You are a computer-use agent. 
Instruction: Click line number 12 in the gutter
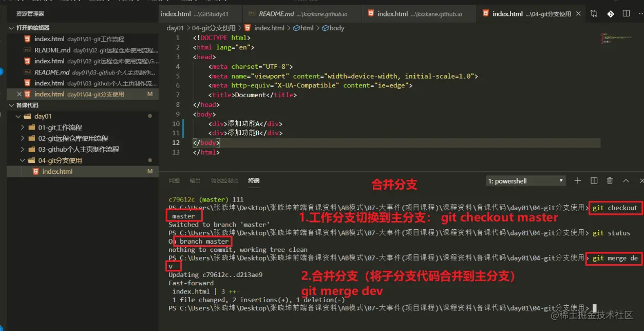(176, 143)
